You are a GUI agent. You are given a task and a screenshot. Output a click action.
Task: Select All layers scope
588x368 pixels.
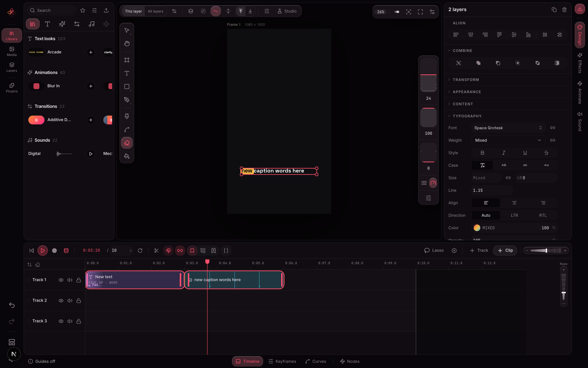pyautogui.click(x=156, y=11)
